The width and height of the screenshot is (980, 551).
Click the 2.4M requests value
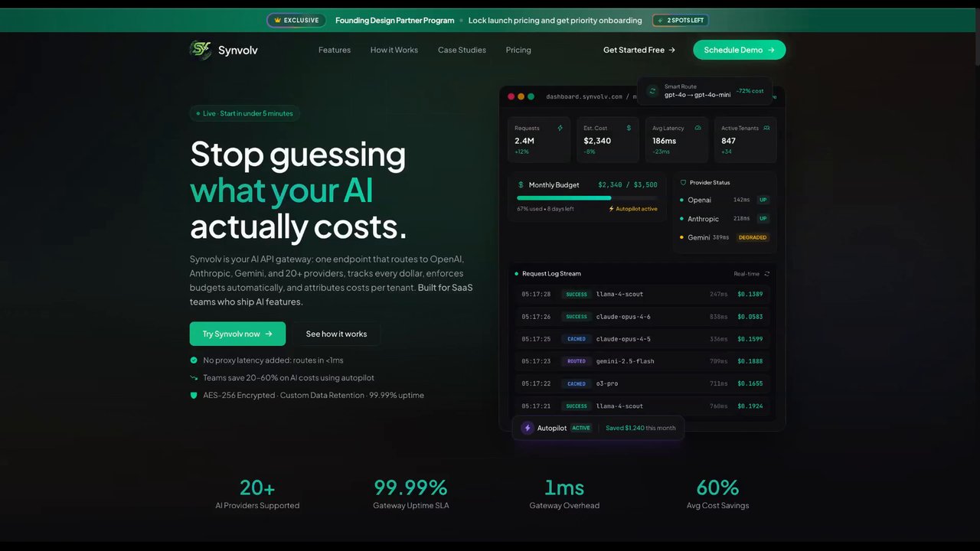coord(524,141)
